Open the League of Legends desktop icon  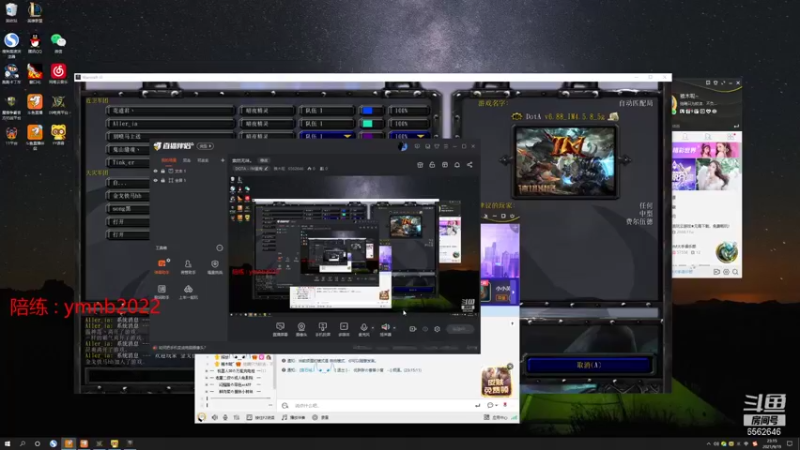click(35, 12)
